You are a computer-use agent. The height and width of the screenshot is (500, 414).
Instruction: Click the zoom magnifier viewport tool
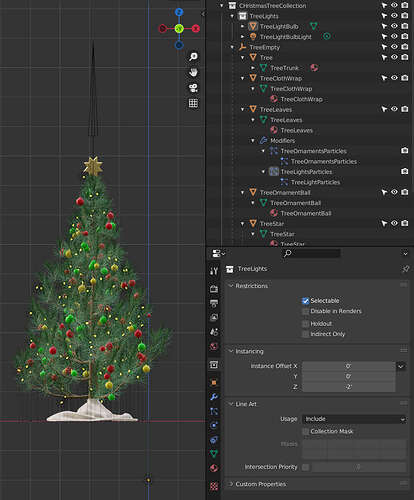tap(193, 57)
